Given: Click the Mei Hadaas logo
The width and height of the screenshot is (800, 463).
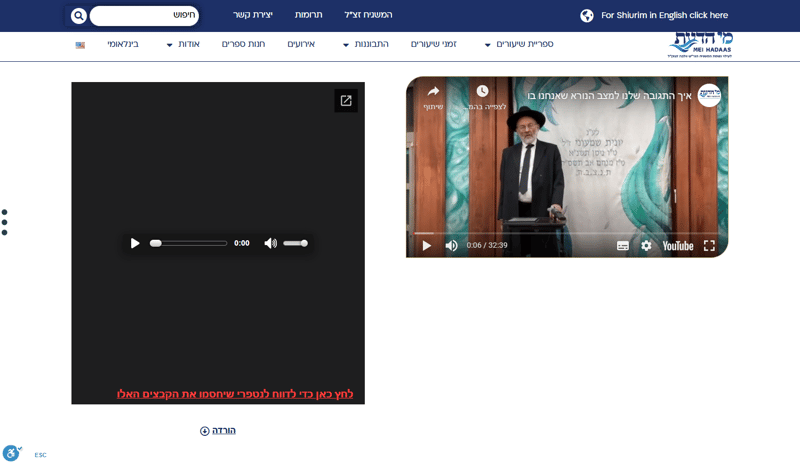Looking at the screenshot, I should [701, 45].
